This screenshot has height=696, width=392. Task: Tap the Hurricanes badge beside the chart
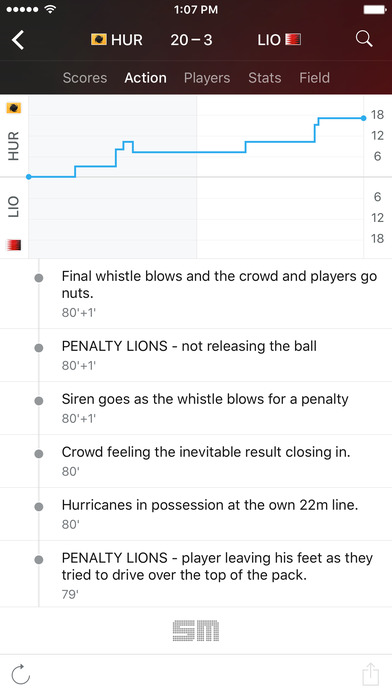14,108
